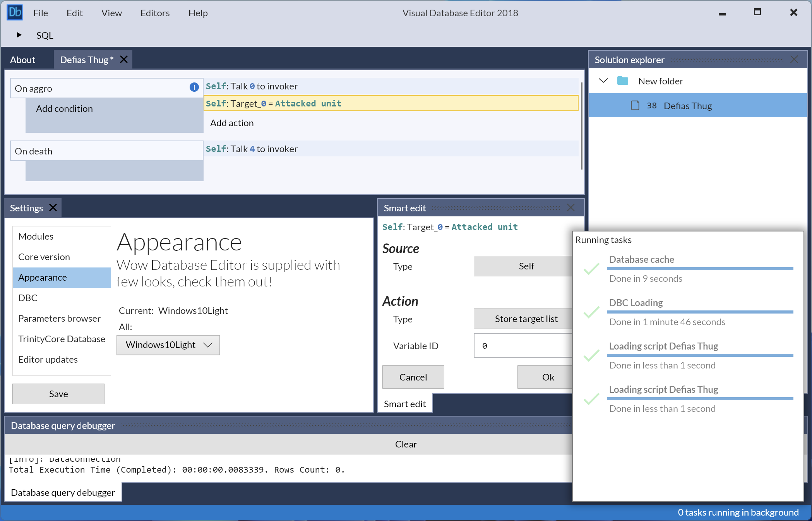
Task: Click the Save button in Settings
Action: tap(58, 394)
